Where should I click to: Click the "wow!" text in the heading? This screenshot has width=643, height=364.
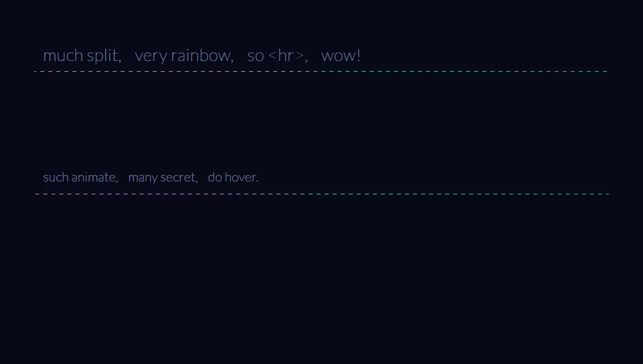(341, 56)
